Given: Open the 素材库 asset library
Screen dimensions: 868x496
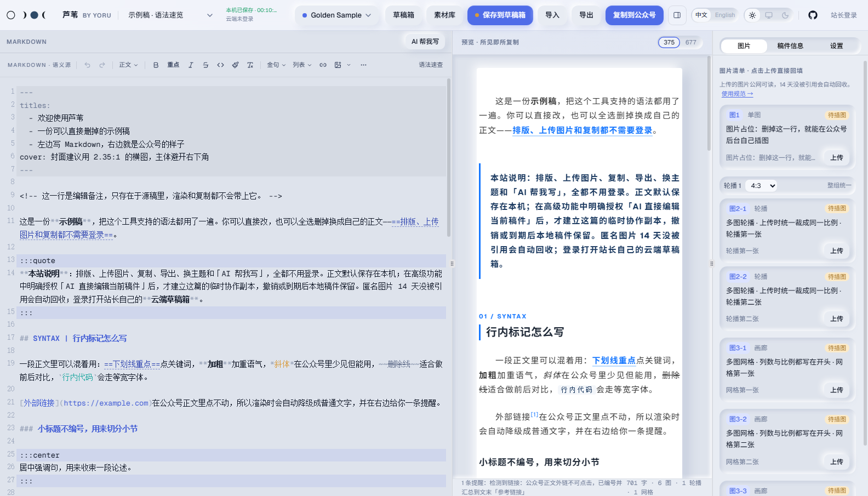Looking at the screenshot, I should click(444, 15).
